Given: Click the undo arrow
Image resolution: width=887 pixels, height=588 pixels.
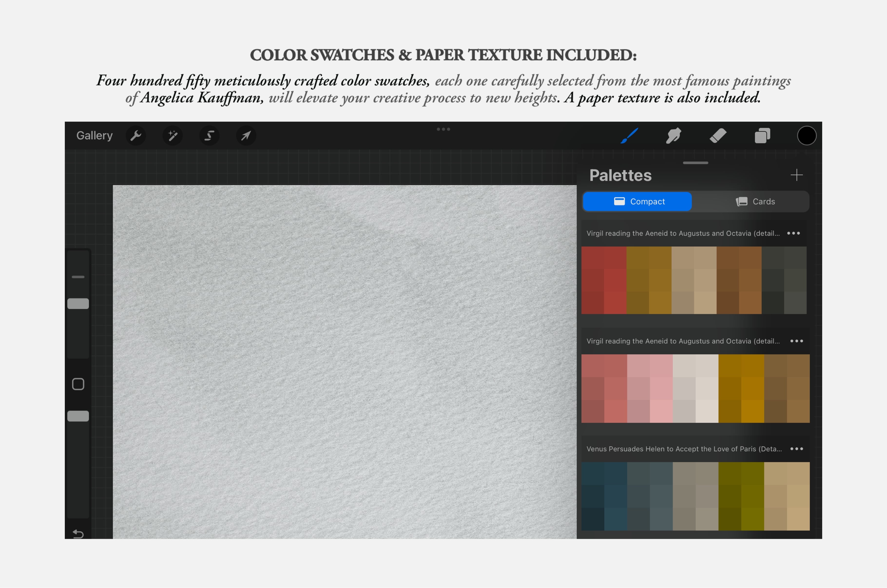Looking at the screenshot, I should tap(78, 533).
